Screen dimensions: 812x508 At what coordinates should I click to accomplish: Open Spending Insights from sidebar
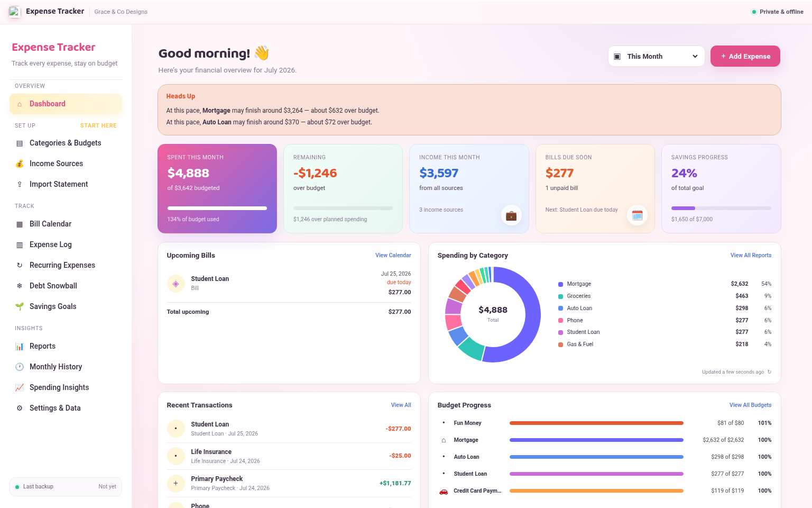(66, 387)
